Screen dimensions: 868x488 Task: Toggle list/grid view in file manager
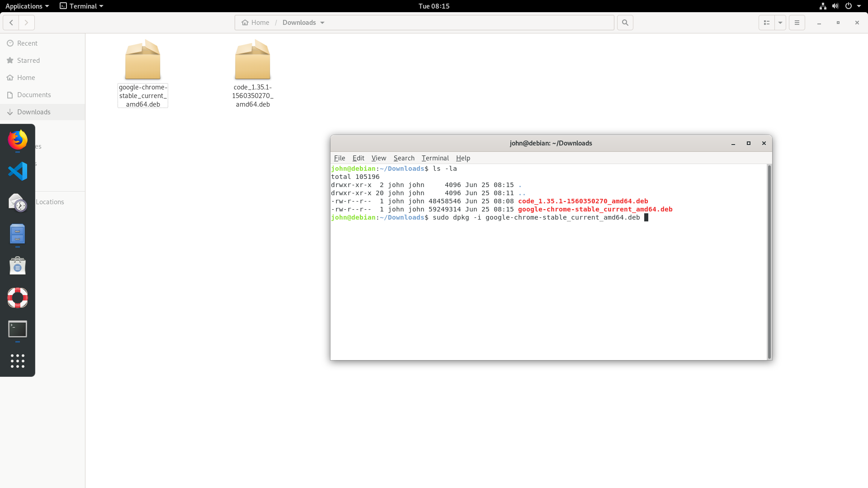point(767,23)
